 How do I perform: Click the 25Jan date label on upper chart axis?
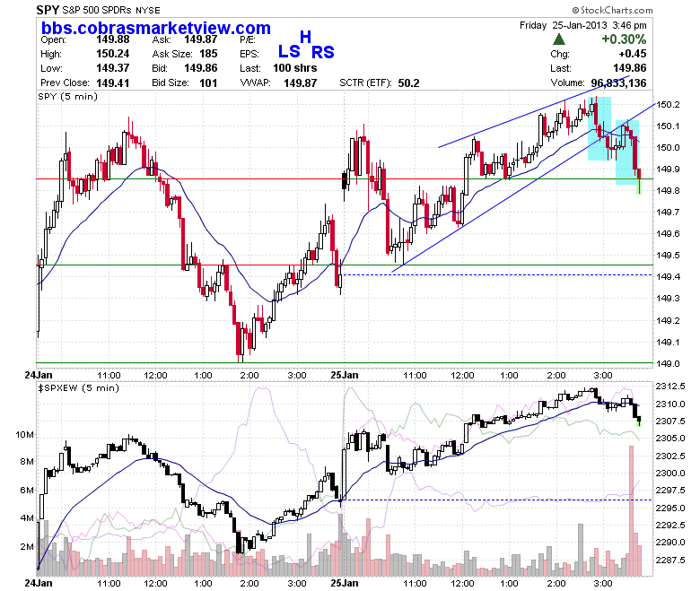point(345,375)
